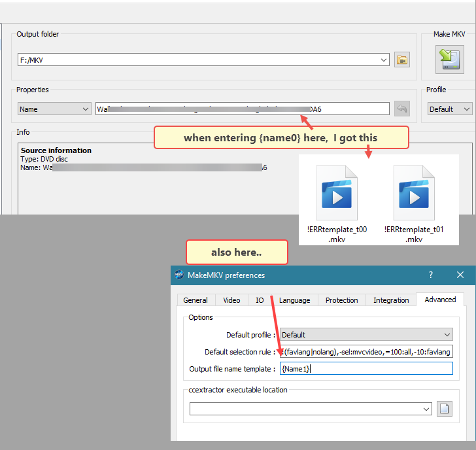This screenshot has width=476, height=450.
Task: Browse for output folder via folder icon
Action: click(402, 60)
